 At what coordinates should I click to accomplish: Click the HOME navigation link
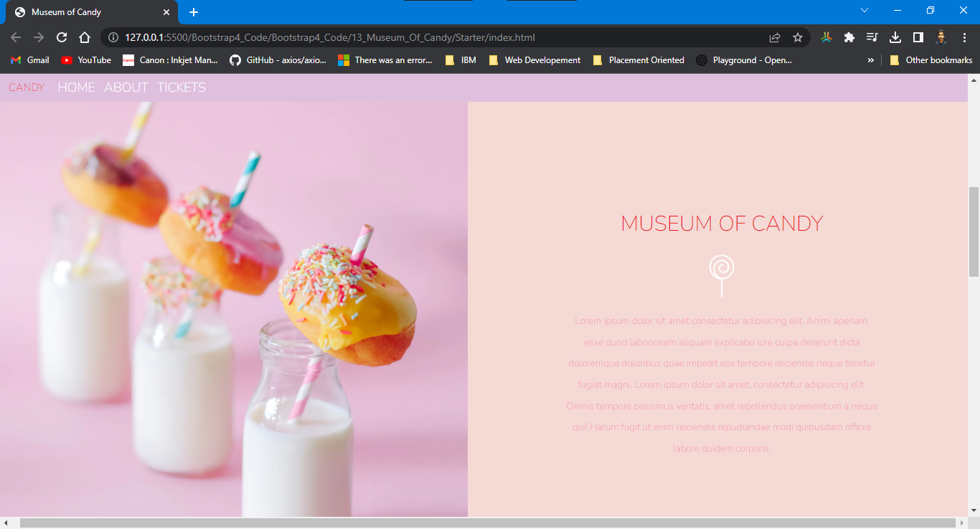(x=76, y=87)
